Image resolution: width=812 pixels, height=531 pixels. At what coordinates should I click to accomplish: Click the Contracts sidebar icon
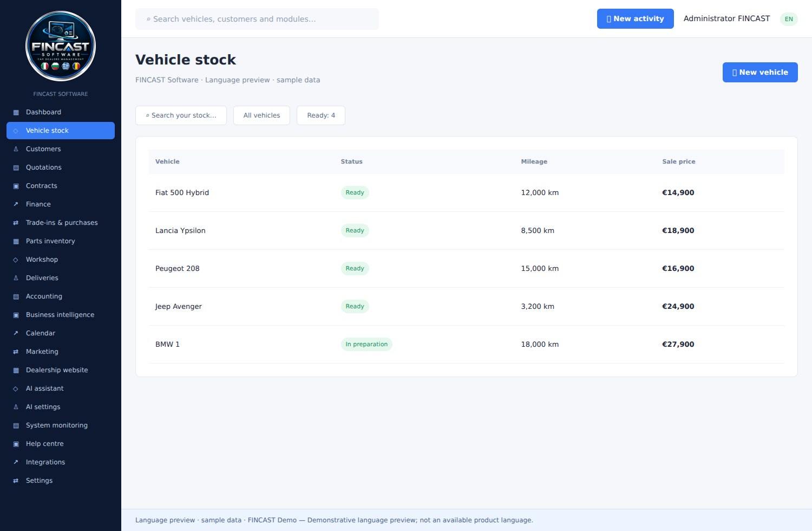click(16, 186)
